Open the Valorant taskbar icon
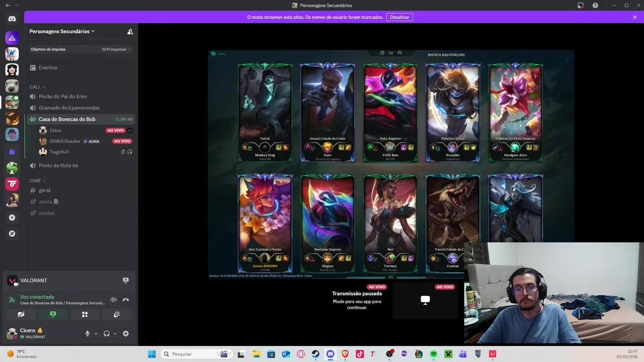The image size is (644, 362). pos(492,354)
